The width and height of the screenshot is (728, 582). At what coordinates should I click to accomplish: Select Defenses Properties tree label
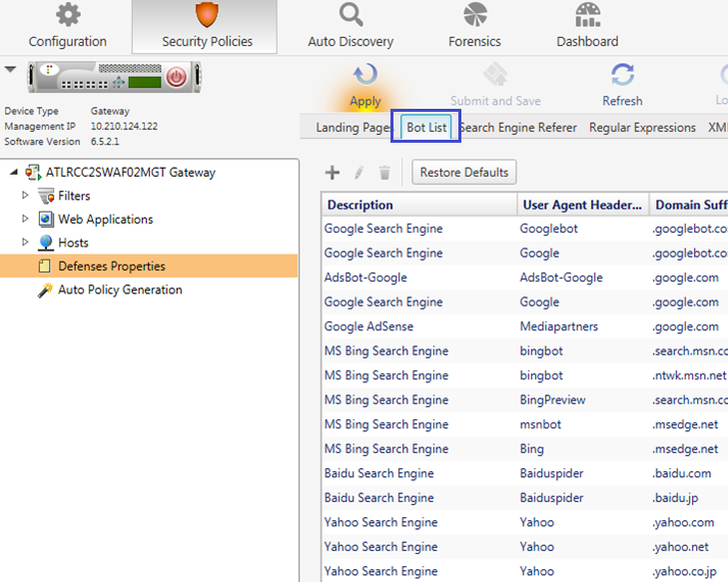(x=112, y=267)
